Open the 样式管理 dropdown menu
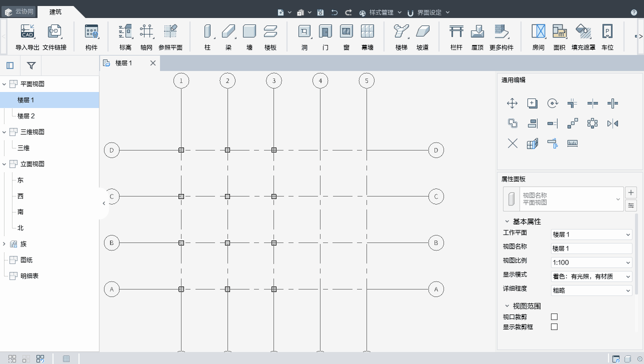Viewport: 644px width, 364px height. [x=380, y=12]
